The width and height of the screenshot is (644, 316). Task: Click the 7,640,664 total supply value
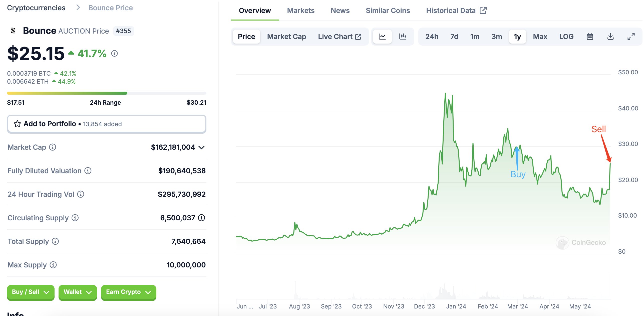click(188, 241)
